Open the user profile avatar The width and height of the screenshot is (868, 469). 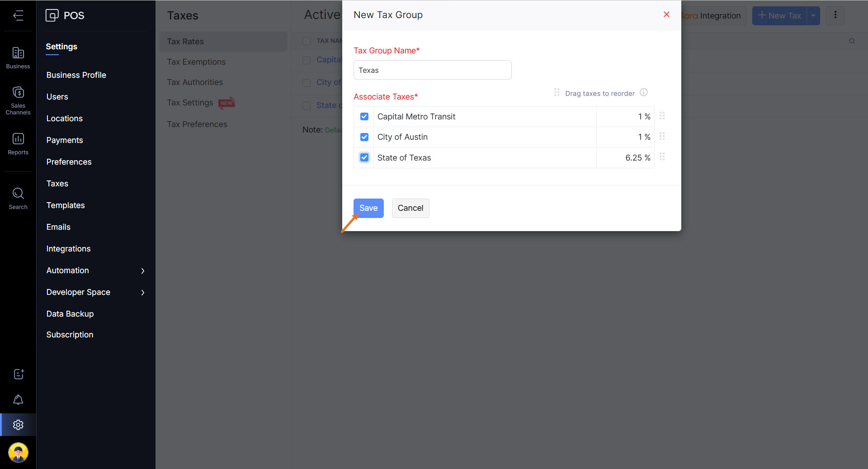tap(18, 452)
